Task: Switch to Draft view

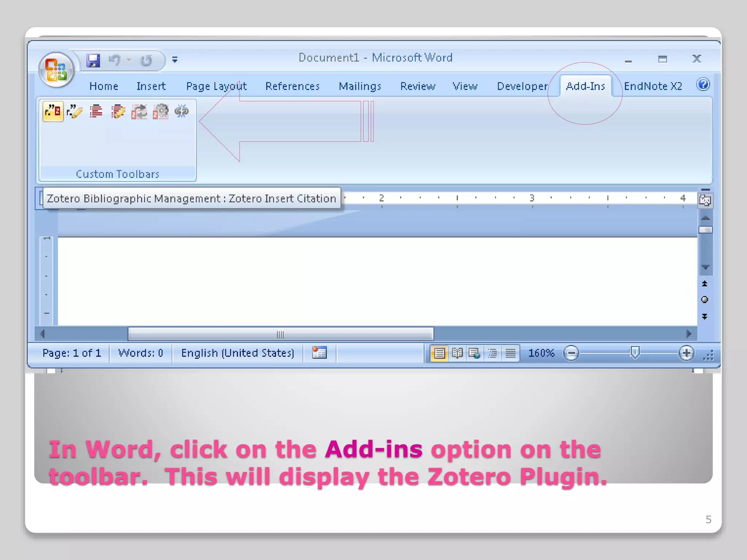Action: click(x=510, y=353)
